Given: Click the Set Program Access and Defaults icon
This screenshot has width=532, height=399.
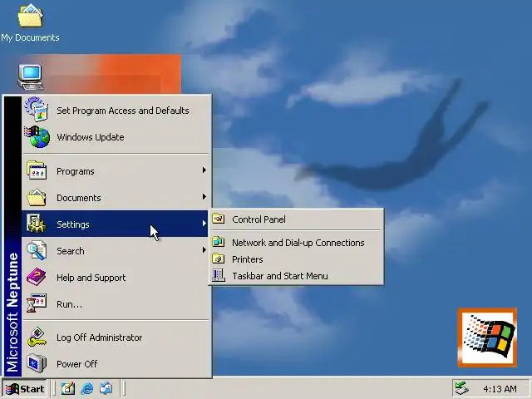Looking at the screenshot, I should pos(37,110).
